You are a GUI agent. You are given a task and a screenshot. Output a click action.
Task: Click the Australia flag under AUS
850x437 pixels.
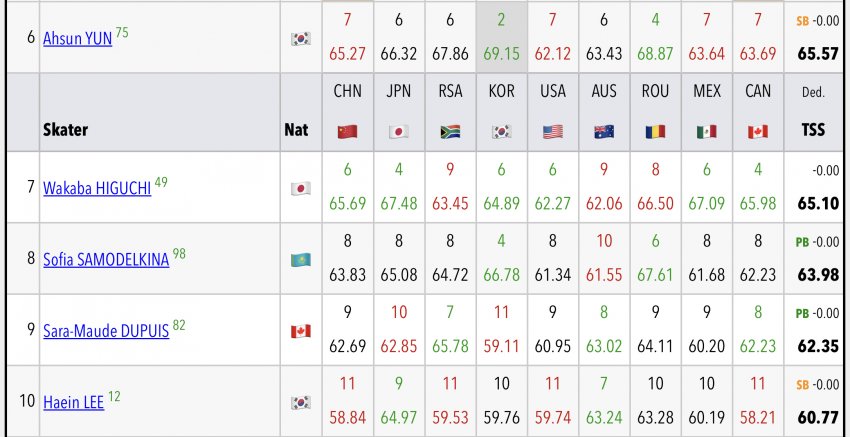click(604, 131)
